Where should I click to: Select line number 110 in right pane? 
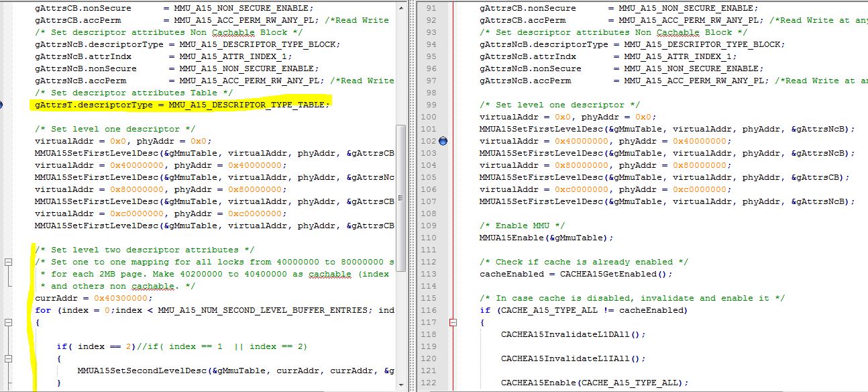coord(429,238)
